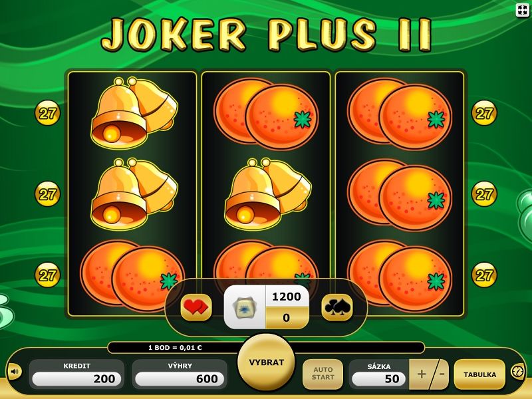The image size is (532, 399).
Task: Pick the black clubs and spades gamble button
Action: (337, 307)
